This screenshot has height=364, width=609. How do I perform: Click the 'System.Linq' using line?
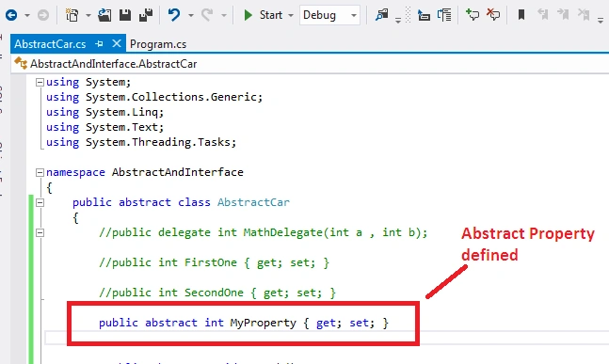click(104, 112)
